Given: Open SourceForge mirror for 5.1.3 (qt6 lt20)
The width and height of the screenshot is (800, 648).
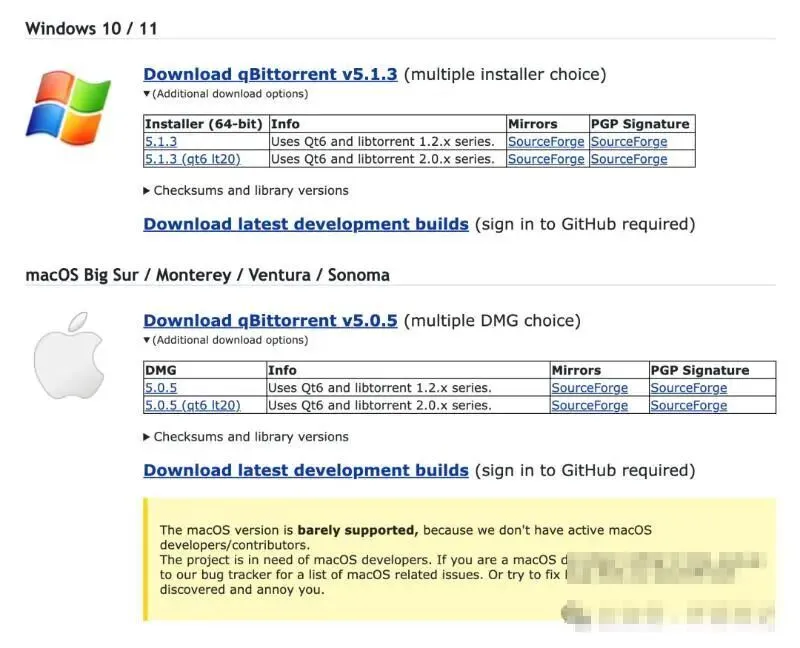Looking at the screenshot, I should [546, 159].
